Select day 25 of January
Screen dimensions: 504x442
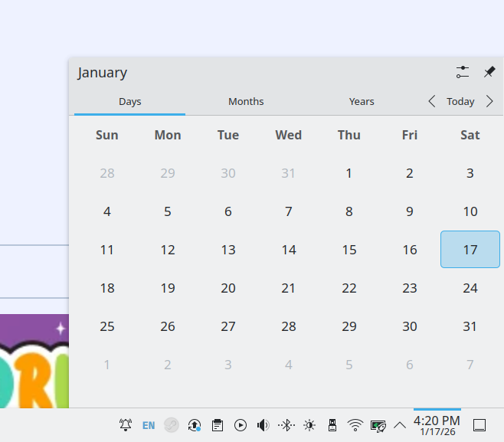[x=107, y=326]
